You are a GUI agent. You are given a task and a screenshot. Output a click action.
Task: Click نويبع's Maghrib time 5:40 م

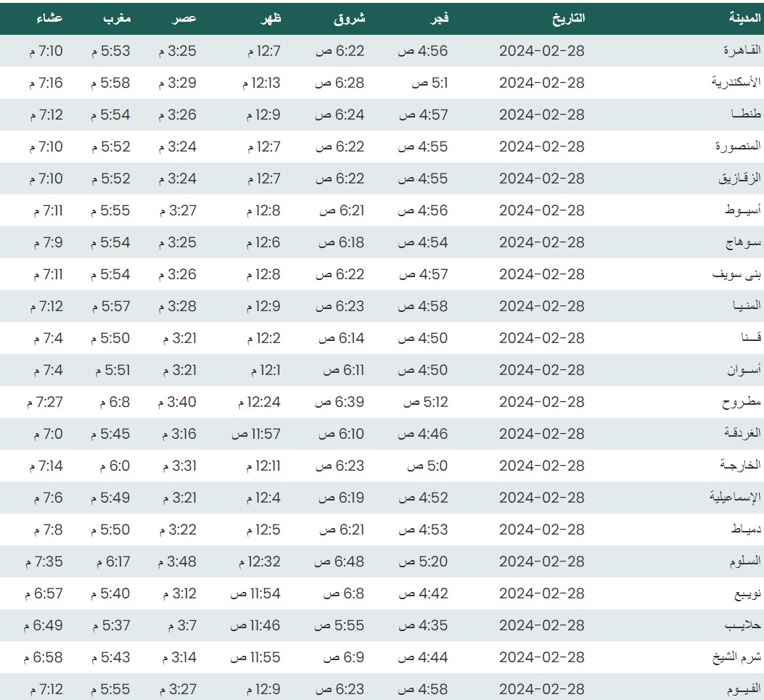pyautogui.click(x=110, y=593)
